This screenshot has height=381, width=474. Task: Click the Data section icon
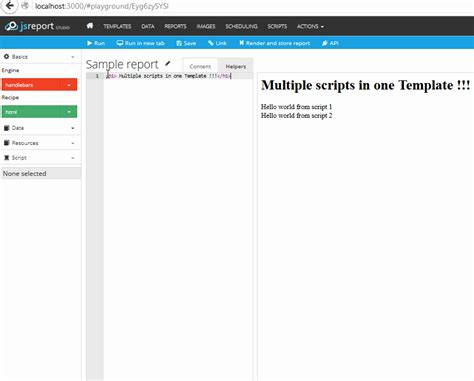(6, 128)
